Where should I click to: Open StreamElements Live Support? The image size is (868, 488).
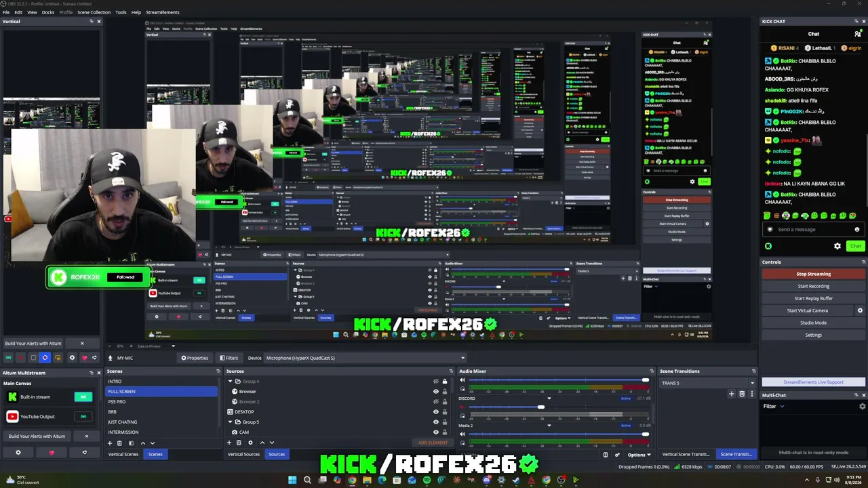click(x=813, y=382)
